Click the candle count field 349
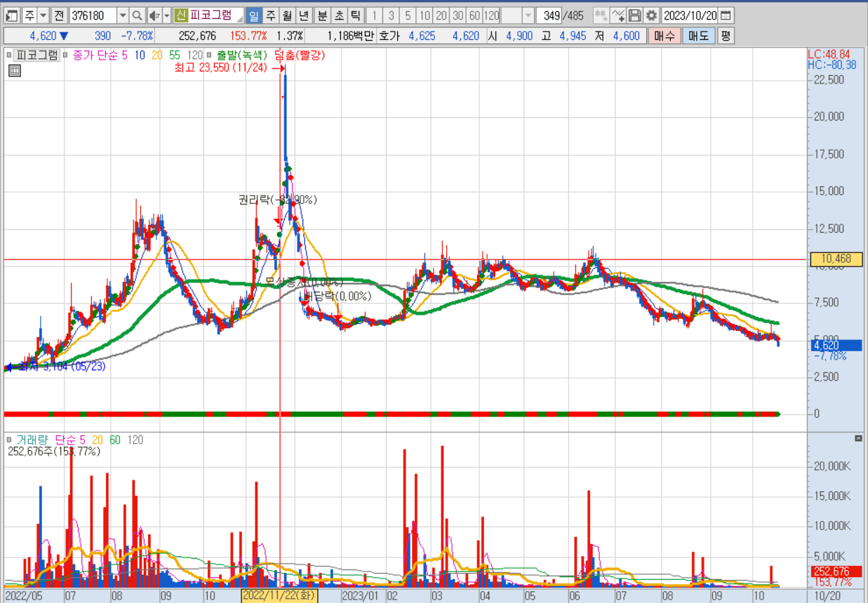Screen dimensions: 868x603 [x=548, y=15]
